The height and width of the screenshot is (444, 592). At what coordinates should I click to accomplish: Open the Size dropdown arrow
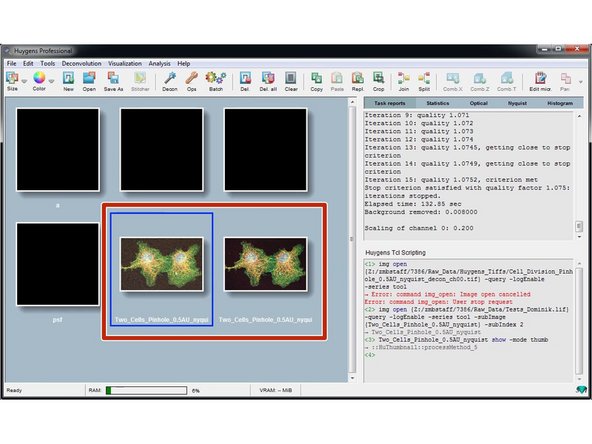pyautogui.click(x=25, y=81)
